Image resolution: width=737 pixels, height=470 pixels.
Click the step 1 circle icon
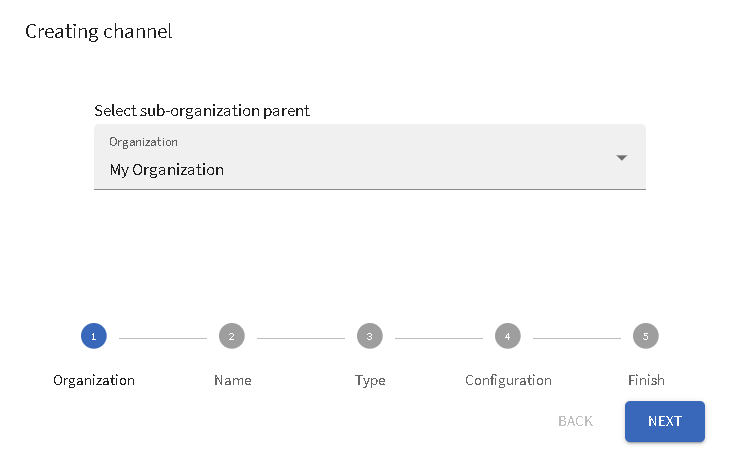94,337
